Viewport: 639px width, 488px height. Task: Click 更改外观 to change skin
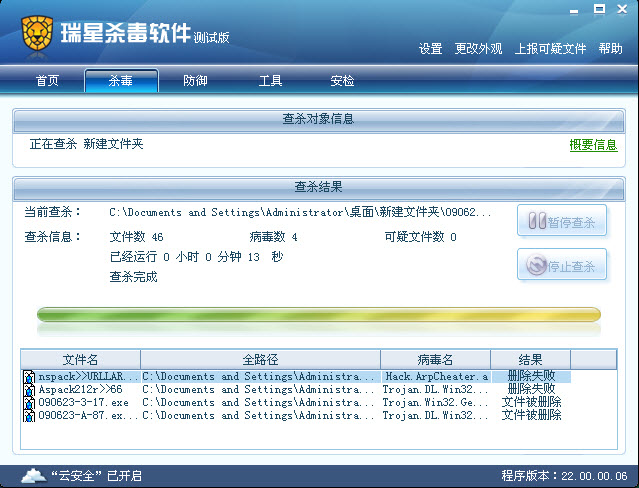(478, 49)
